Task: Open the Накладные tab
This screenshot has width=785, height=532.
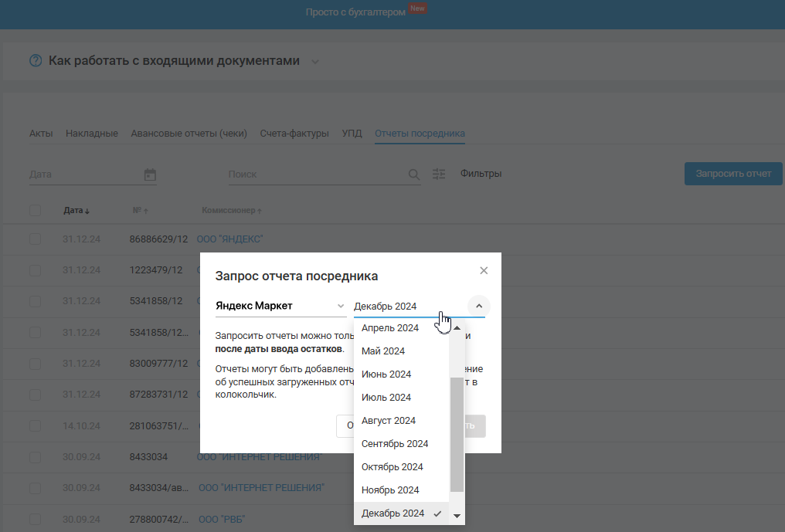Action: point(92,134)
